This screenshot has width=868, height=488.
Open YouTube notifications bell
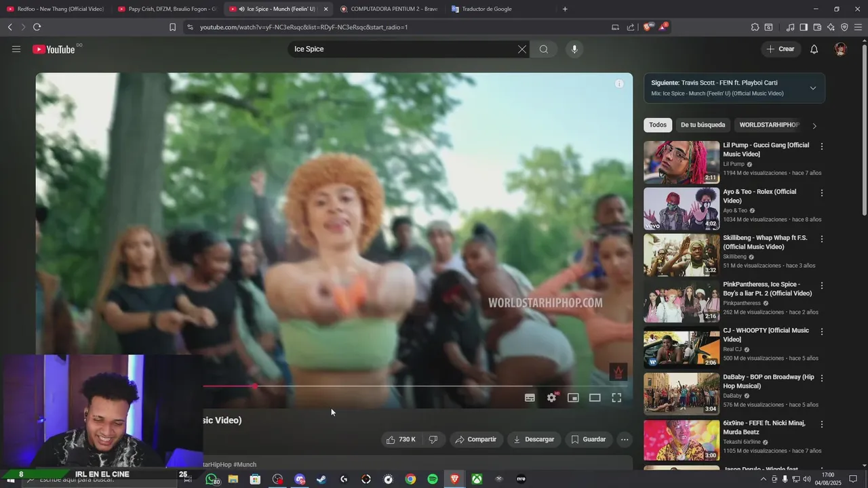pyautogui.click(x=814, y=49)
